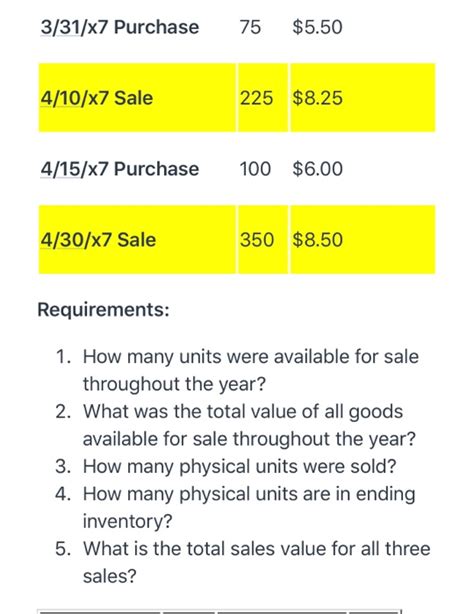Click the 3/31/x7 Purchase row label

[119, 27]
